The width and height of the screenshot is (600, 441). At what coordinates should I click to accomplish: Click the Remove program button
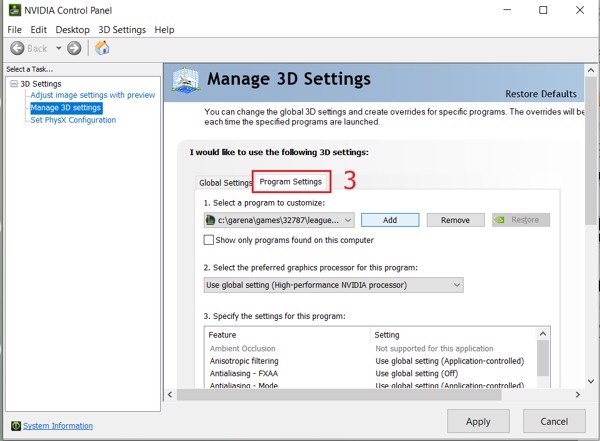(x=455, y=220)
